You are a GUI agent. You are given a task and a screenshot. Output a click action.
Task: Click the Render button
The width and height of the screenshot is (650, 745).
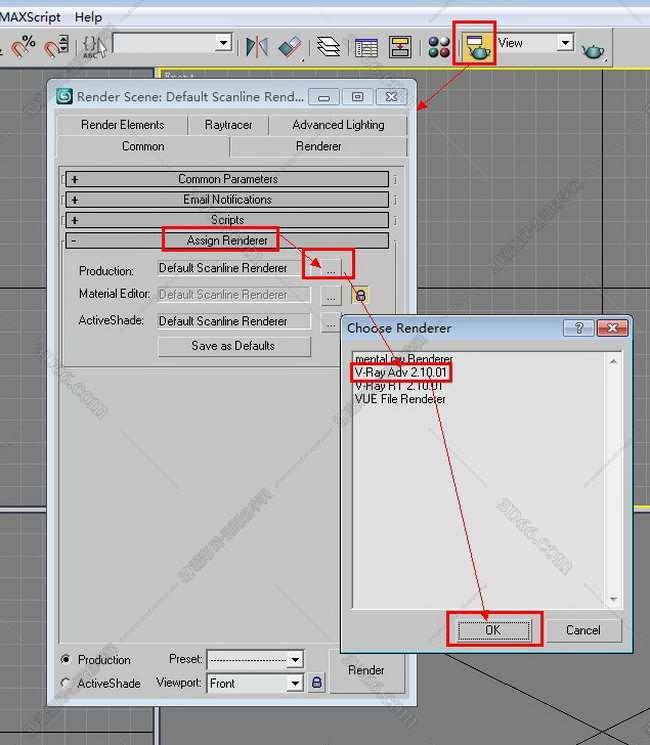[x=366, y=670]
